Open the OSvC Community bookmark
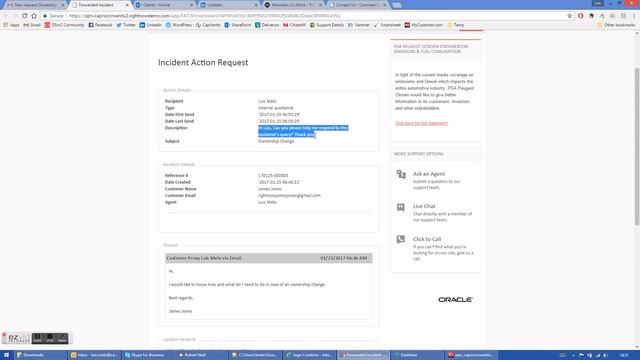This screenshot has height=360, width=640. tap(64, 25)
